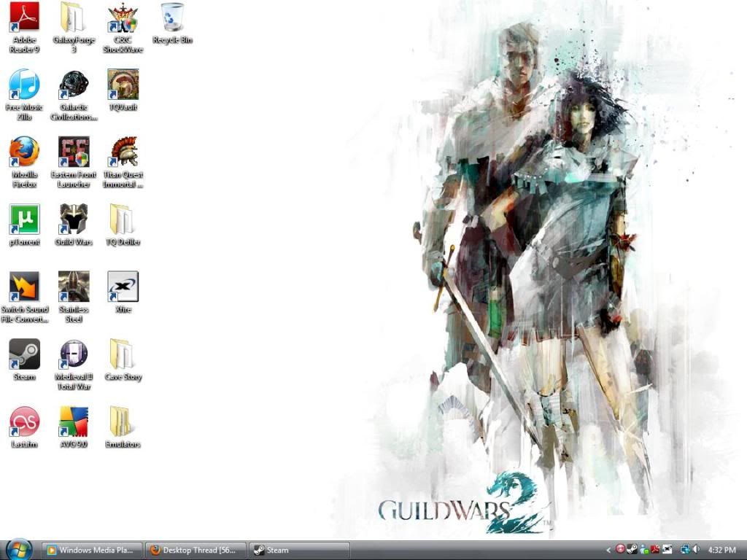Open the Windows Start menu orb
The image size is (747, 560).
[19, 550]
